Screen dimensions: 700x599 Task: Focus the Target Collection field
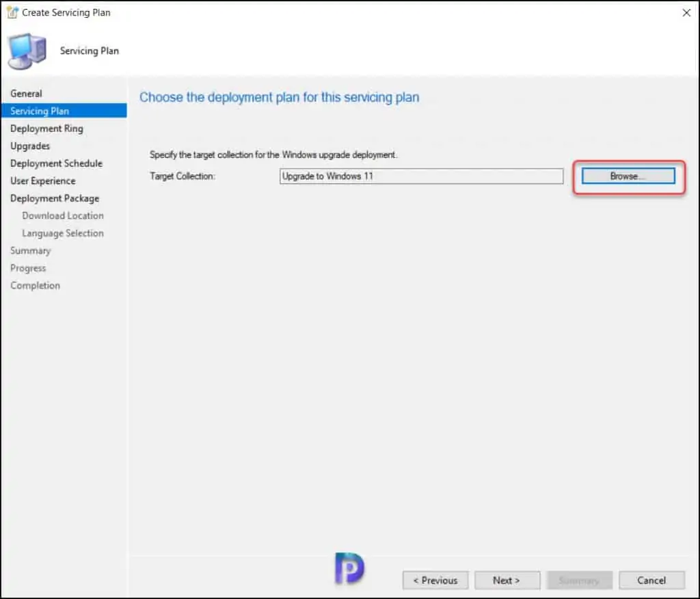(421, 176)
